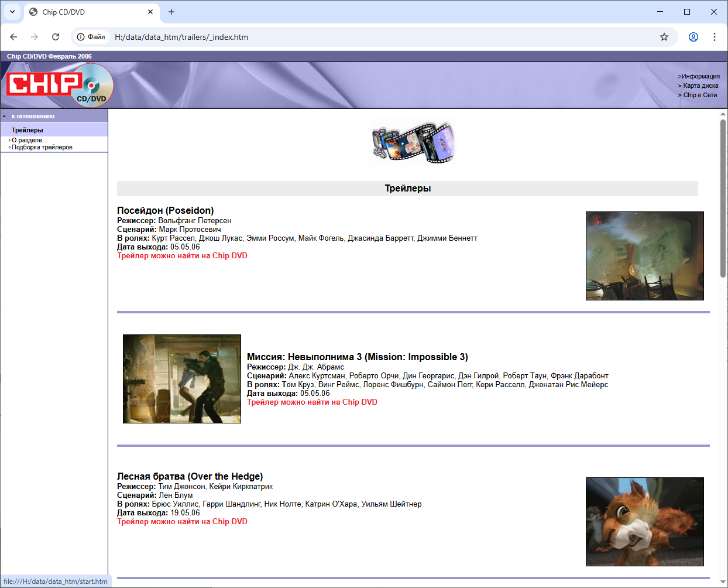Viewport: 728px width, 588px height.
Task: Select the Трейлеры sidebar section
Action: [28, 130]
